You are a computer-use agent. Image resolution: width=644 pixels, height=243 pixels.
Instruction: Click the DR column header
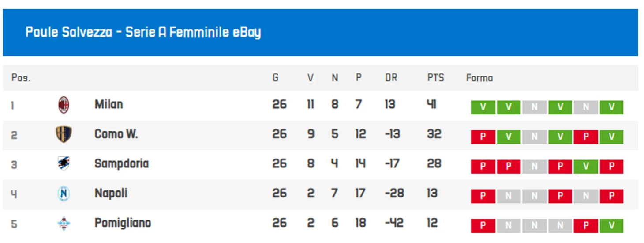point(391,78)
